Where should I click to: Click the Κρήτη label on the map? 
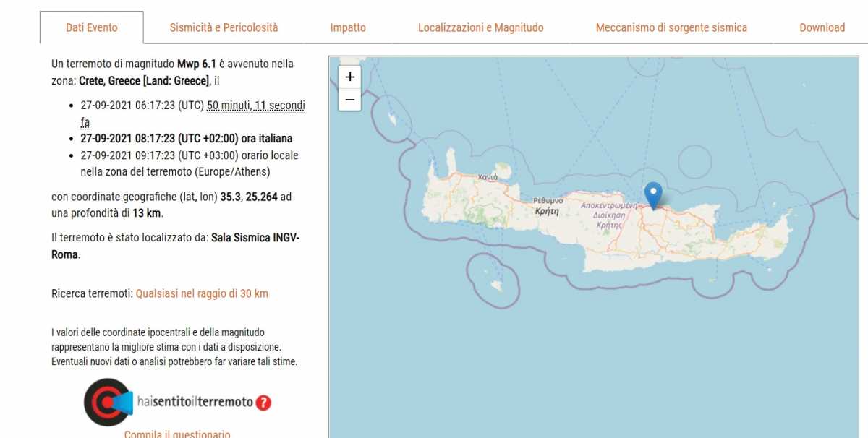[x=548, y=212]
